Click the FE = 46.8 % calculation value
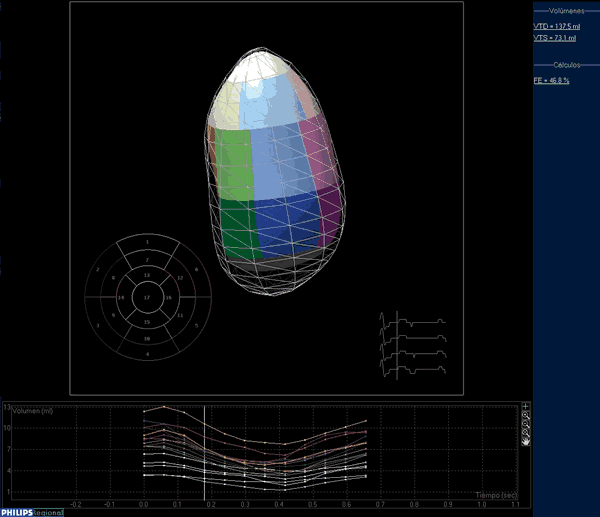The height and width of the screenshot is (517, 600). pyautogui.click(x=551, y=80)
